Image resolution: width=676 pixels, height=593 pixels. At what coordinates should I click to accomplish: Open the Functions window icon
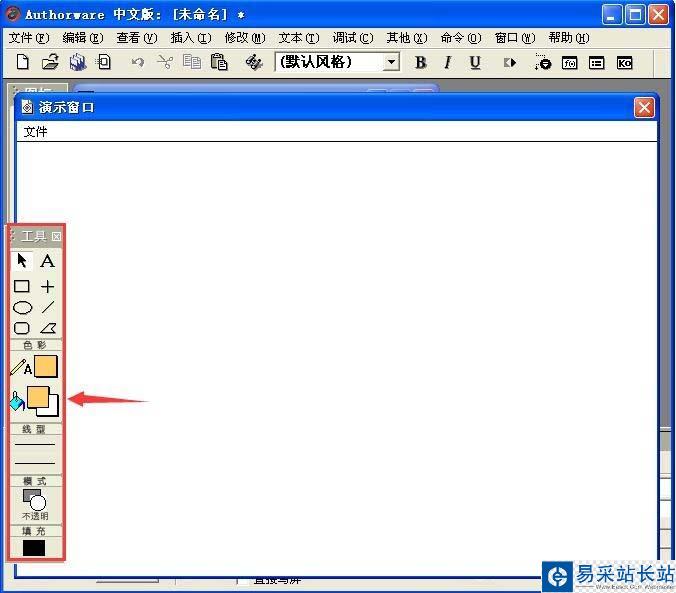coord(569,63)
